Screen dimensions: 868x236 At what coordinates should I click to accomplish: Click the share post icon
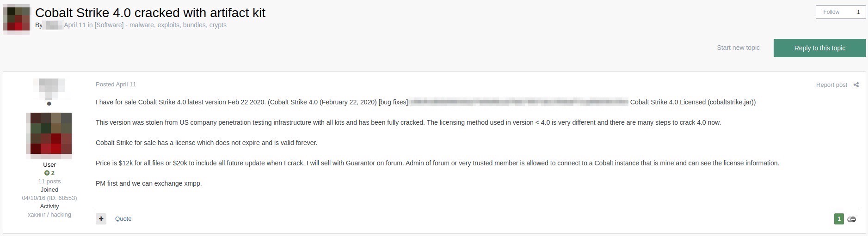pos(856,85)
